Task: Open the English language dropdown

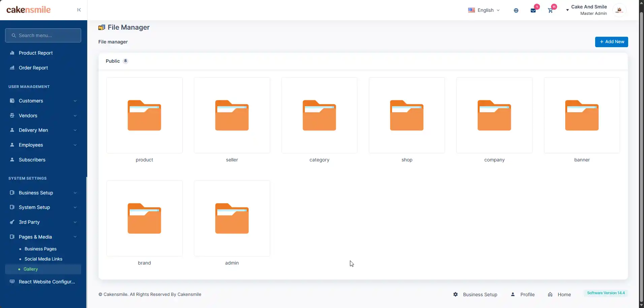Action: pyautogui.click(x=484, y=10)
